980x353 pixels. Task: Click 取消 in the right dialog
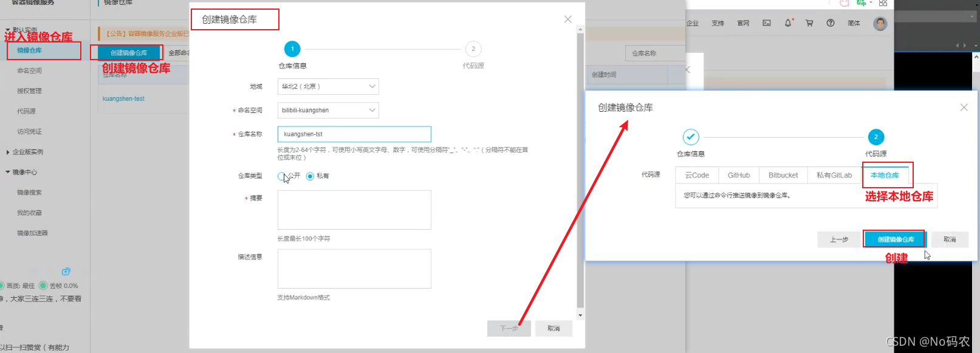click(950, 239)
